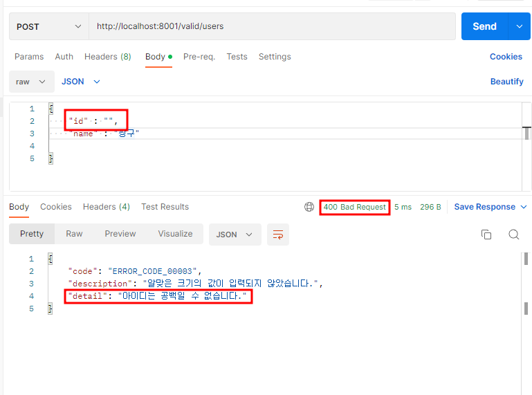This screenshot has width=532, height=395.
Task: Open the Test Results tab
Action: [165, 207]
